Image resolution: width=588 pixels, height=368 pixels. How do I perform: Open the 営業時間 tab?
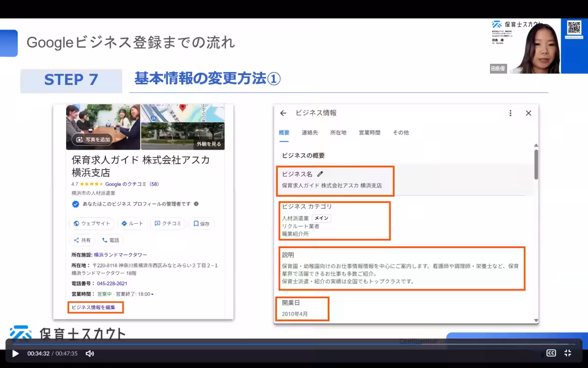coord(370,132)
